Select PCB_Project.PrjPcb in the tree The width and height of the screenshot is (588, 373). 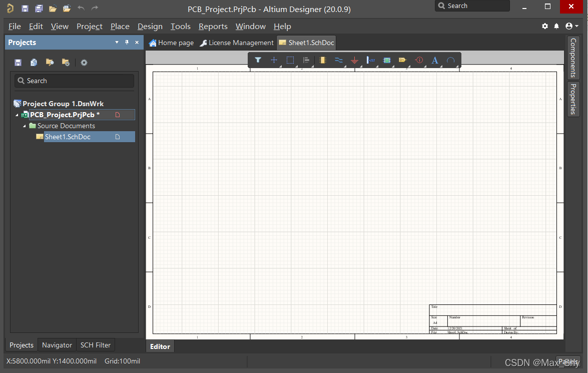65,115
